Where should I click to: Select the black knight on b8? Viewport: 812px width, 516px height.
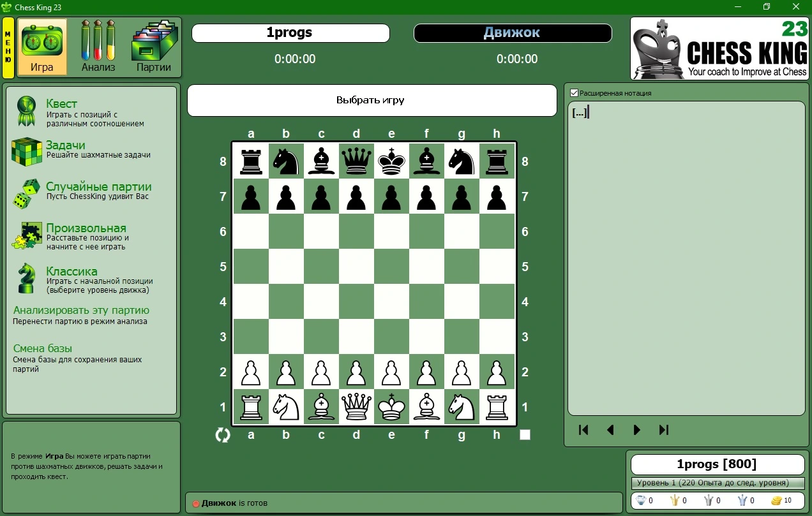[x=286, y=161]
